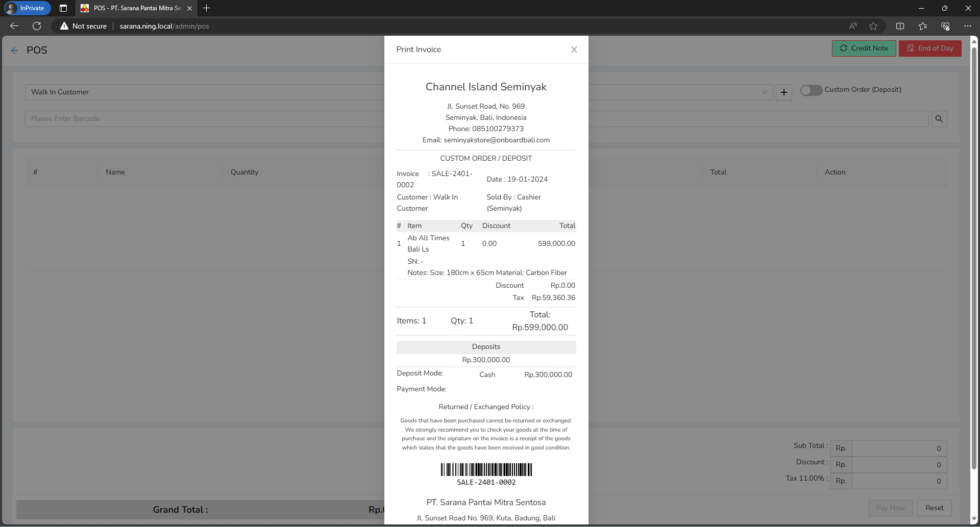This screenshot has width=980, height=527.
Task: Click the Ab All Times Bali Ls item
Action: coord(428,244)
